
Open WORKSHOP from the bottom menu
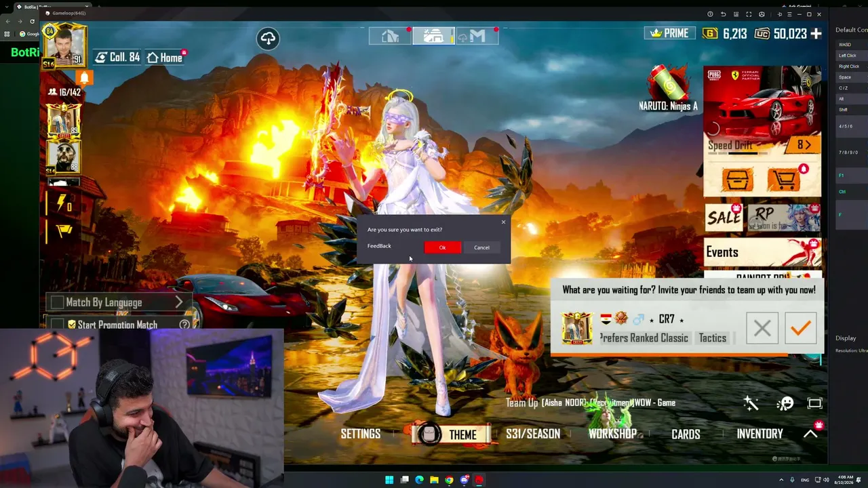click(612, 434)
